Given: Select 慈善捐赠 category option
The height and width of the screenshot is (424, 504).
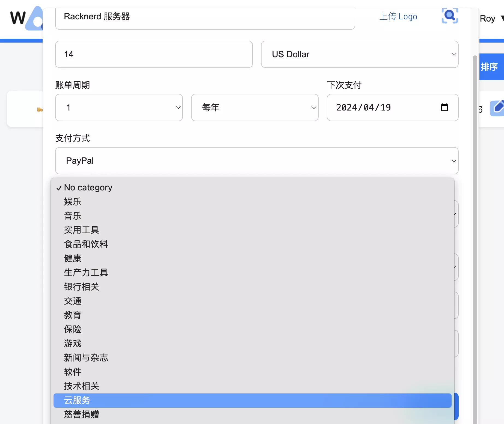Looking at the screenshot, I should tap(81, 414).
